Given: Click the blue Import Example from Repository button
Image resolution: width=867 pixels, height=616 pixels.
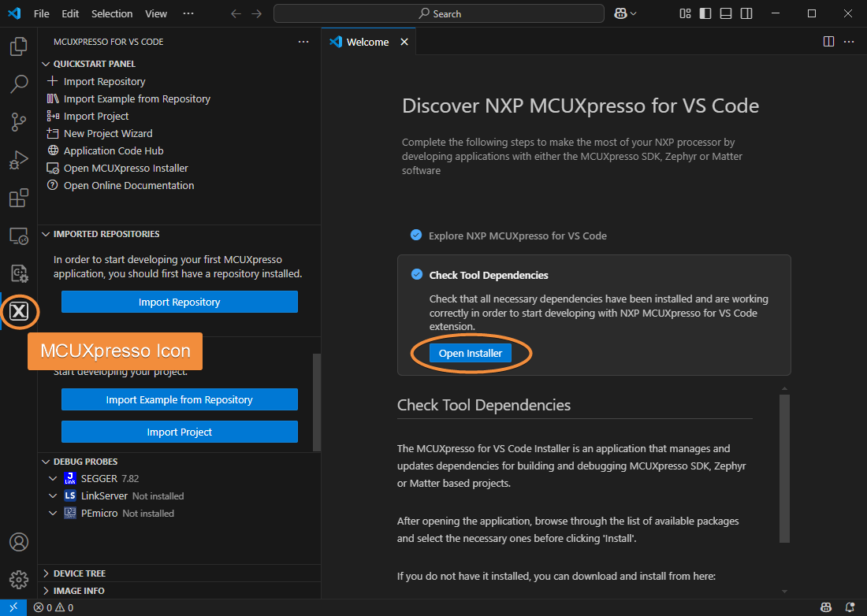Looking at the screenshot, I should [179, 399].
